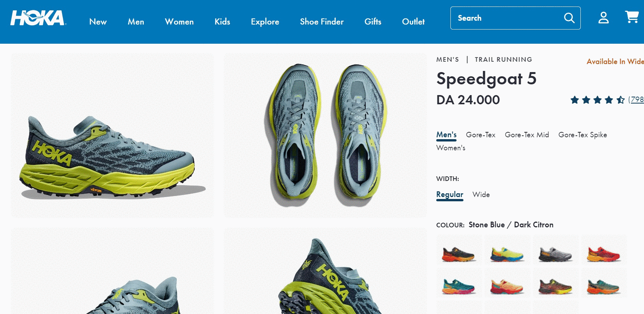Select the red and orange shoe colour

604,250
